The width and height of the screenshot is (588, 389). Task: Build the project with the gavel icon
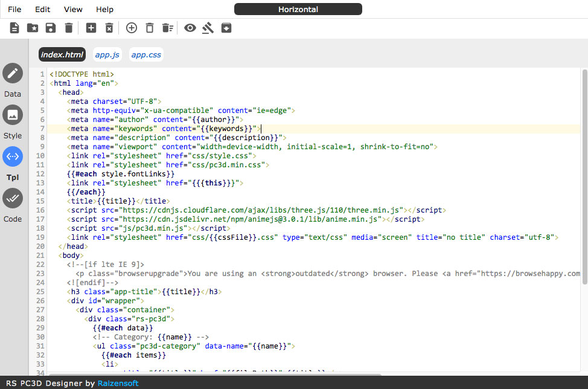point(208,28)
